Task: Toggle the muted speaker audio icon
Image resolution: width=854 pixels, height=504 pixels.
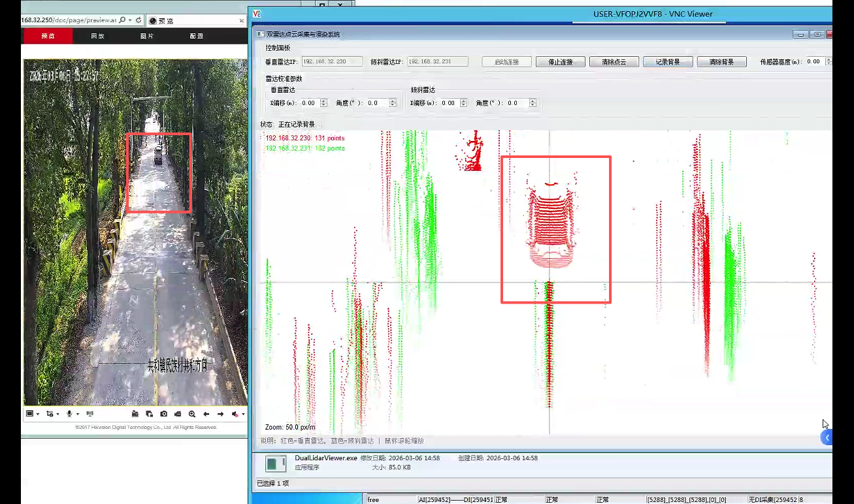Action: [x=235, y=414]
